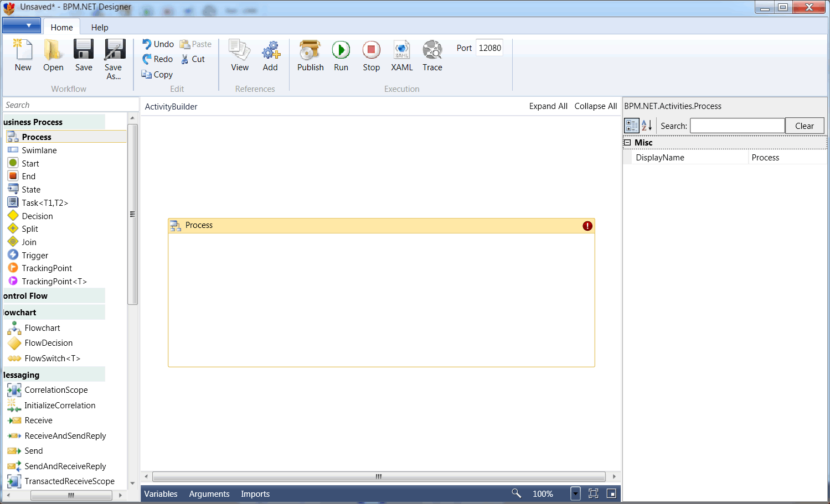The height and width of the screenshot is (504, 830).
Task: Open the Variables panel
Action: point(161,494)
